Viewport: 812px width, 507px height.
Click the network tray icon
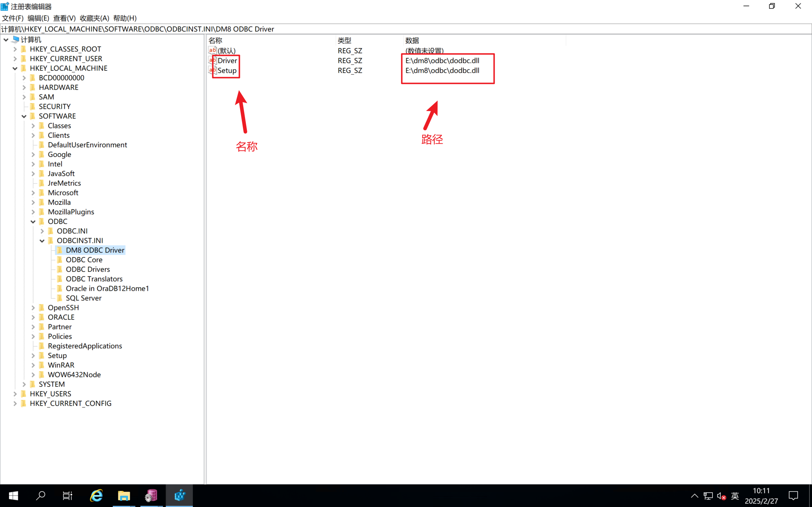(708, 496)
